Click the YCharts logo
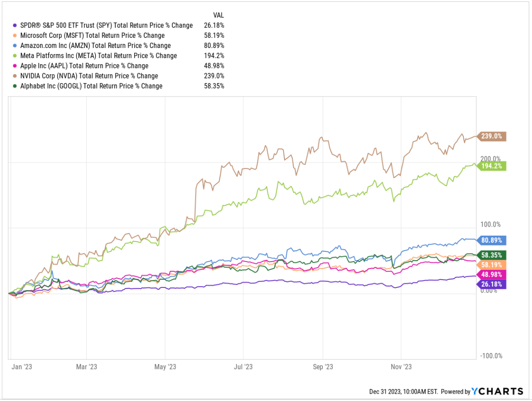Screen dimensions: 532x401 point(497,391)
